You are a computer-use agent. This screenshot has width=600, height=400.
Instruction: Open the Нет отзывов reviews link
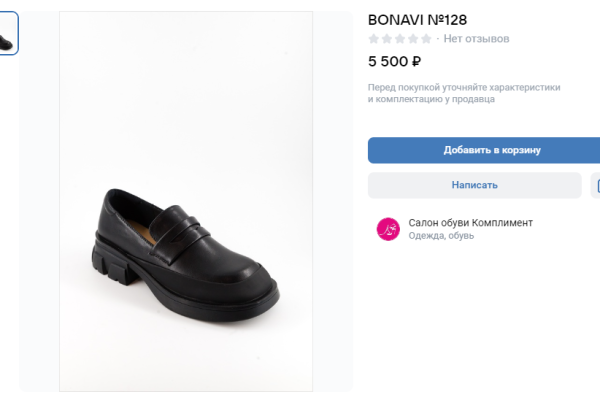pos(476,39)
